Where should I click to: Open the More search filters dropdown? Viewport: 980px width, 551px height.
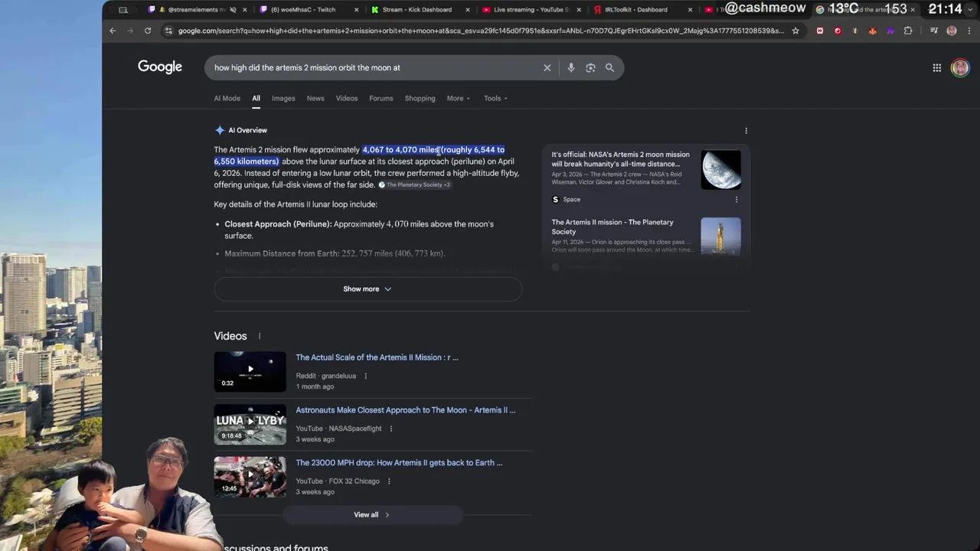(x=459, y=98)
